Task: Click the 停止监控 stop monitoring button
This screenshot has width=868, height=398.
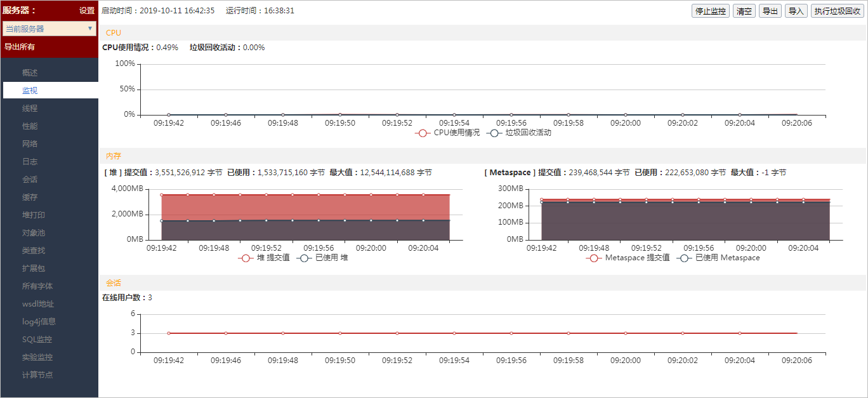Action: (711, 11)
